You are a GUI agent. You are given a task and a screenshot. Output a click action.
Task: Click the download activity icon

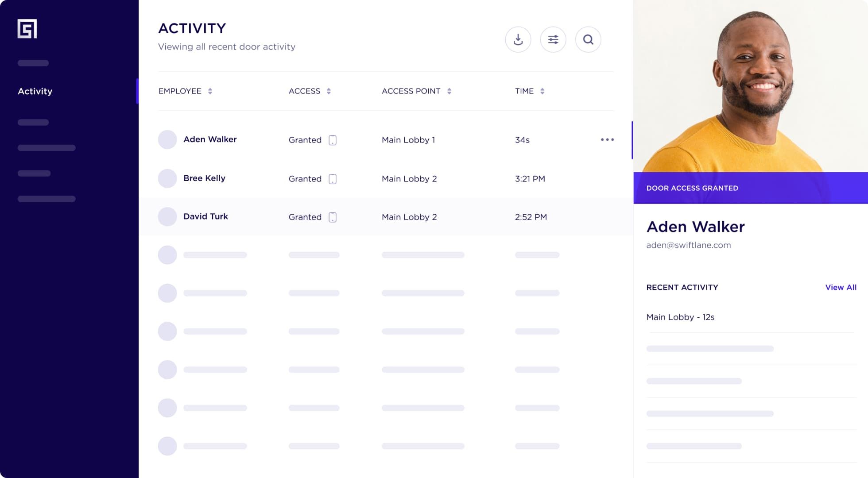pyautogui.click(x=518, y=40)
